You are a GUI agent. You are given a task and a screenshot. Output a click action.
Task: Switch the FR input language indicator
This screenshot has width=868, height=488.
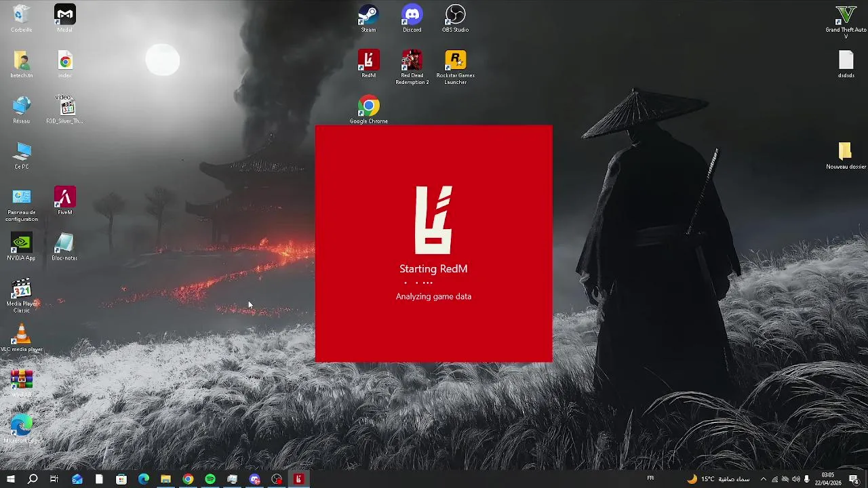click(x=650, y=479)
